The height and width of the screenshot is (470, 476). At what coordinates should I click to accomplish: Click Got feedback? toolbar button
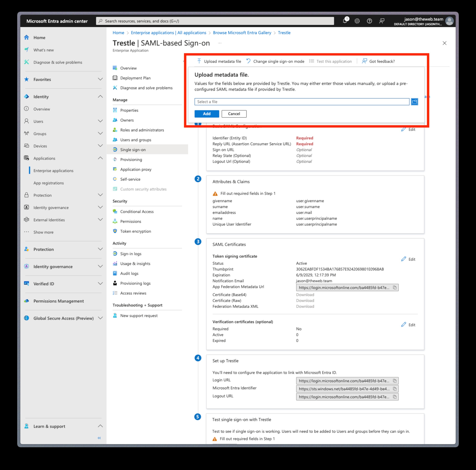[378, 61]
